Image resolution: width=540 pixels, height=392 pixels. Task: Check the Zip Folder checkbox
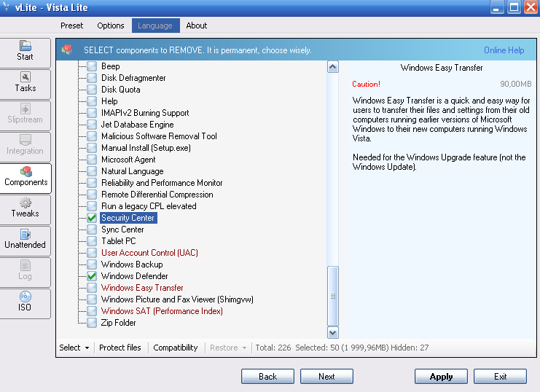click(x=92, y=323)
